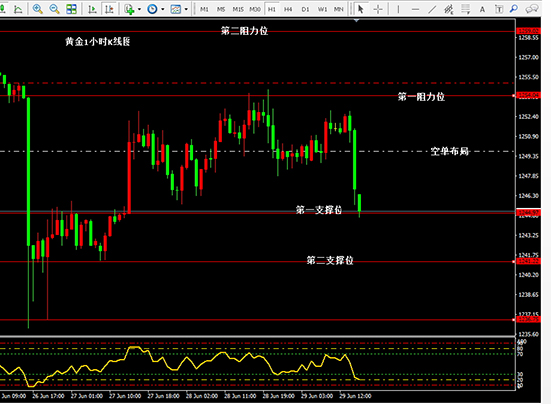Activate the cursor arrow mode
Screen dimensions: 551x404
(x=360, y=9)
